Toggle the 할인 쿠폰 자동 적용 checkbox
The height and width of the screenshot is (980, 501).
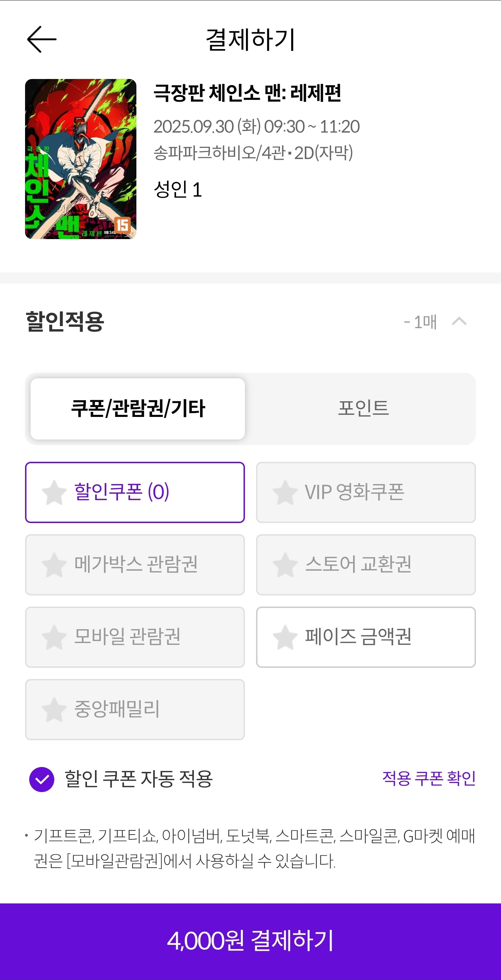point(42,780)
